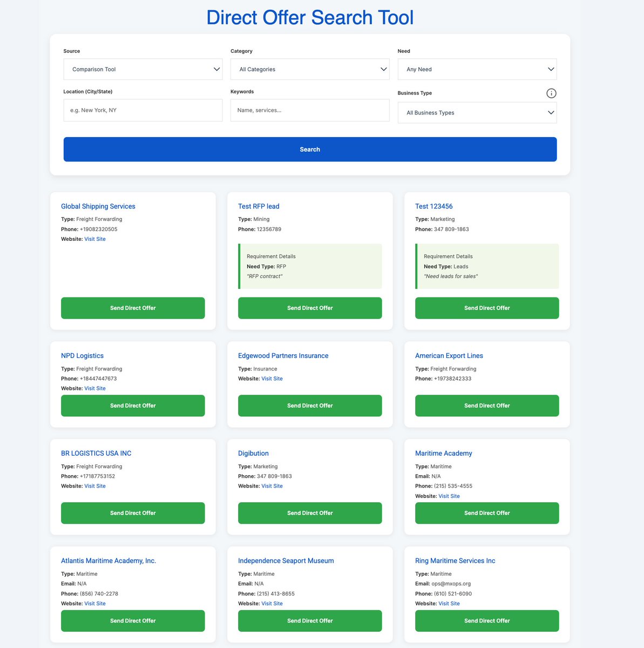The width and height of the screenshot is (644, 648).
Task: Send Direct Offer to Test RFP lead
Action: pyautogui.click(x=310, y=308)
